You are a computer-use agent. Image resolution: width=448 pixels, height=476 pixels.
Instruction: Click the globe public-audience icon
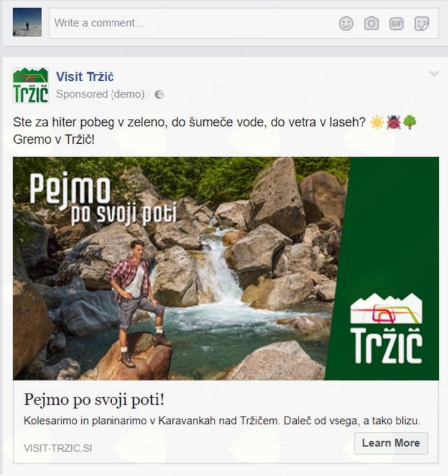click(x=159, y=94)
